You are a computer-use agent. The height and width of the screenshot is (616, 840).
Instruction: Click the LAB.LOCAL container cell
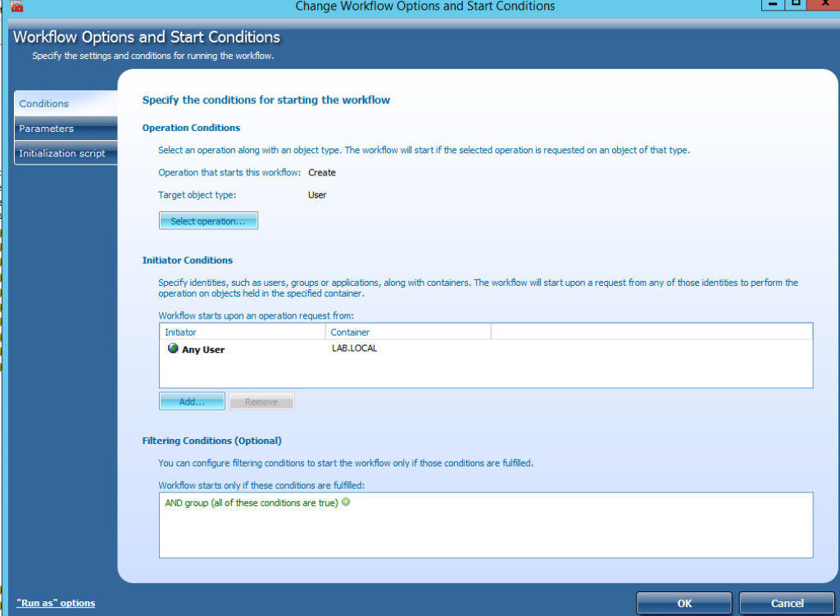[x=354, y=348]
